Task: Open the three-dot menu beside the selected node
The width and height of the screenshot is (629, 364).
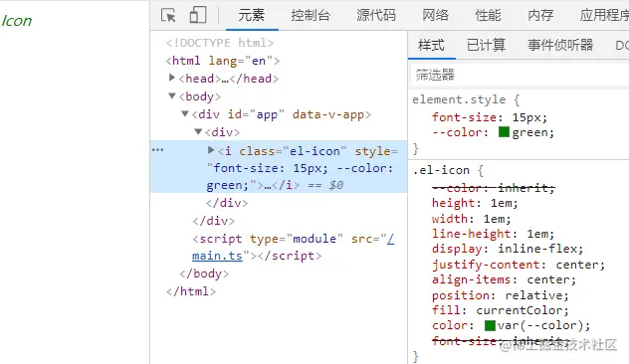Action: (x=157, y=150)
